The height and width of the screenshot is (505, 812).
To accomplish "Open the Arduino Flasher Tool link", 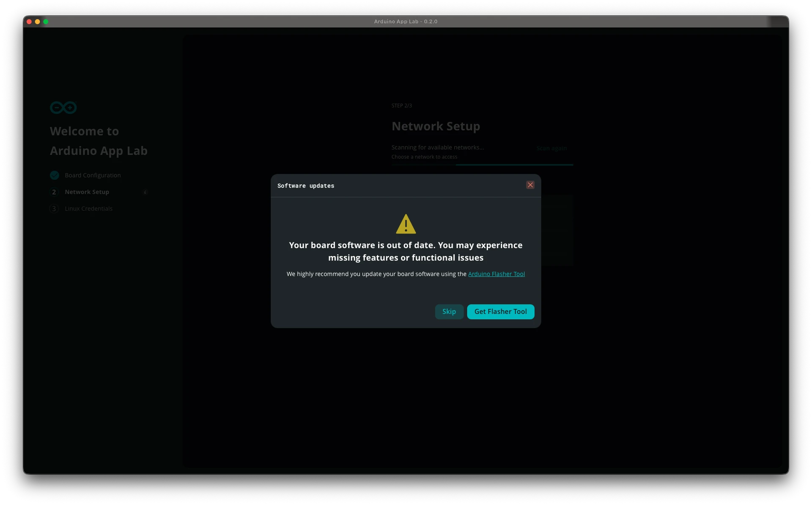I will [x=496, y=274].
